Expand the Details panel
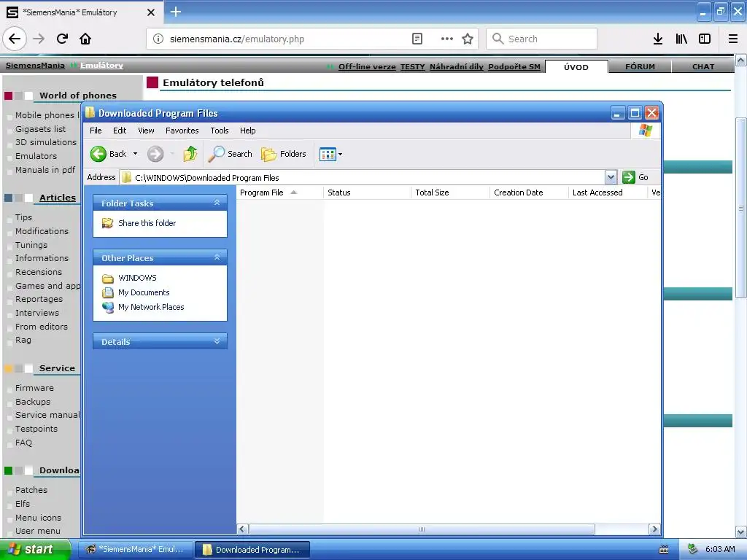The width and height of the screenshot is (747, 560). point(217,341)
